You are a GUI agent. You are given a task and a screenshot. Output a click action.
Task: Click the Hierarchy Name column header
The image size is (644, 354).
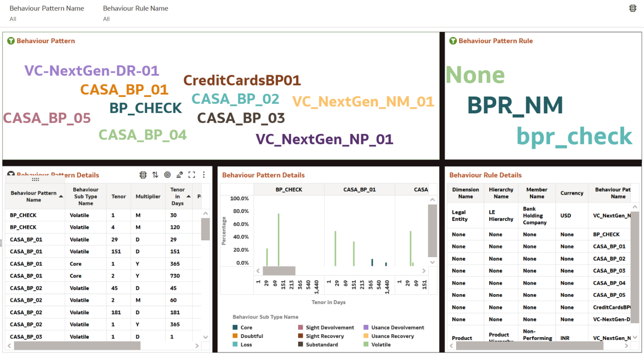(x=501, y=193)
